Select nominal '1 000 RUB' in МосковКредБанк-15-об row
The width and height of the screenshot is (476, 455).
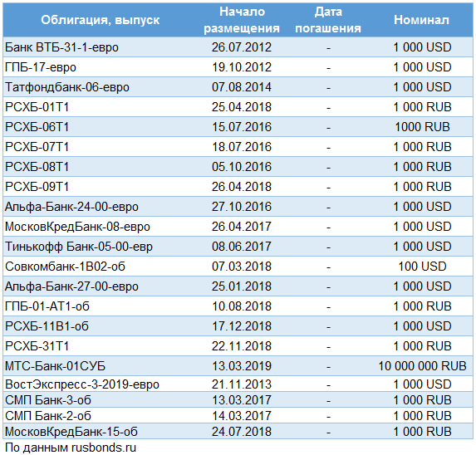click(422, 432)
